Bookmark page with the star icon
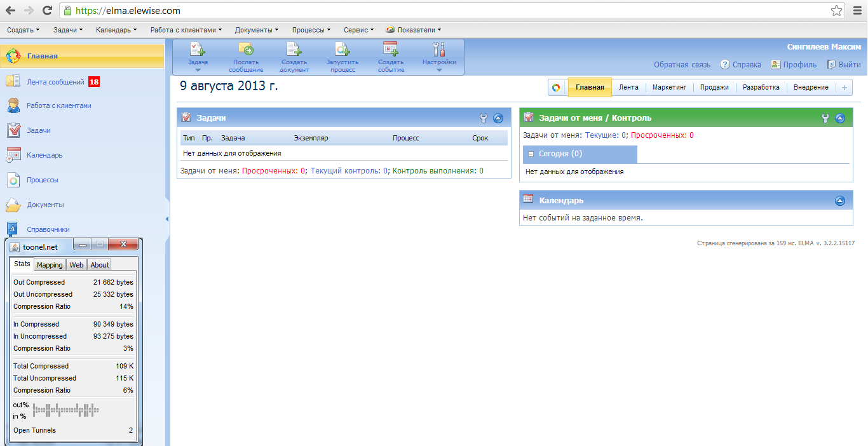868x446 pixels. [837, 11]
